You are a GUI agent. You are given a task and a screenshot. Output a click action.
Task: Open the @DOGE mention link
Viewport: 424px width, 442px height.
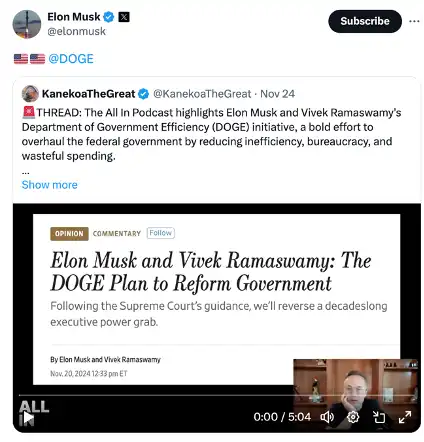click(x=71, y=59)
